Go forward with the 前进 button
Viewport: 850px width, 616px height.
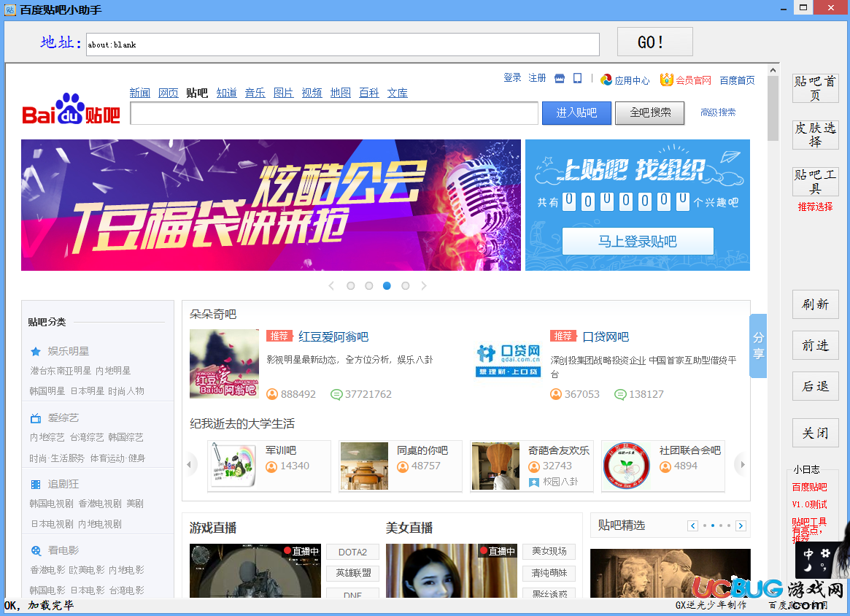(815, 345)
